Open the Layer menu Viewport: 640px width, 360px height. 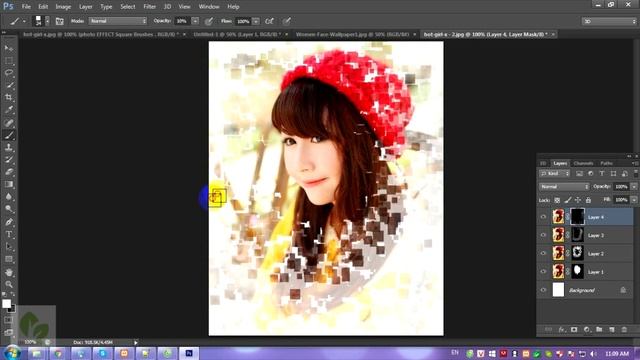coord(85,7)
